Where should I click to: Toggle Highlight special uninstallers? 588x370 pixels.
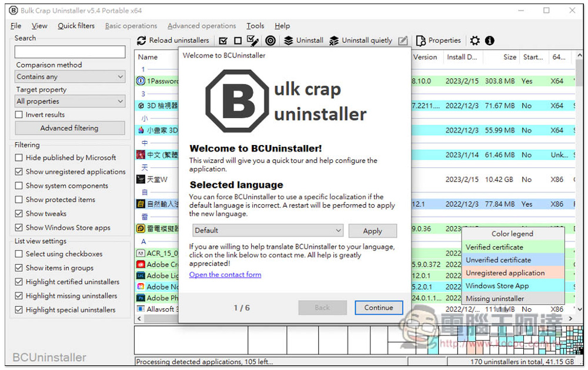click(x=19, y=310)
